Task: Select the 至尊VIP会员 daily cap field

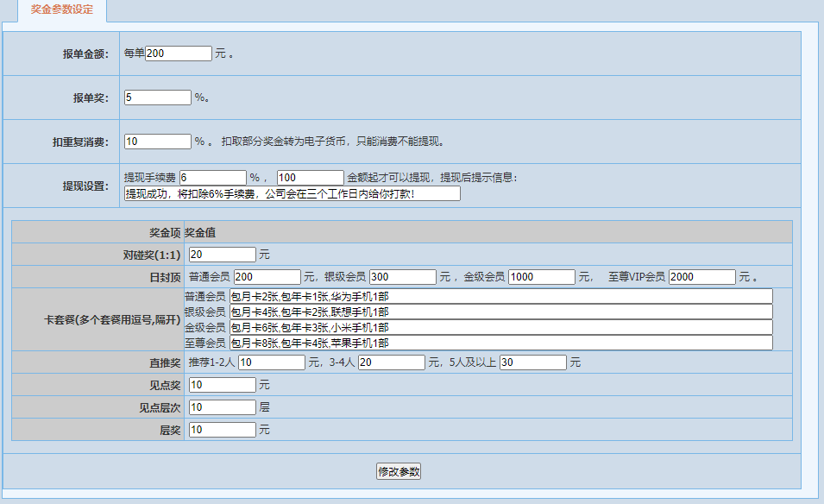Action: click(x=702, y=277)
